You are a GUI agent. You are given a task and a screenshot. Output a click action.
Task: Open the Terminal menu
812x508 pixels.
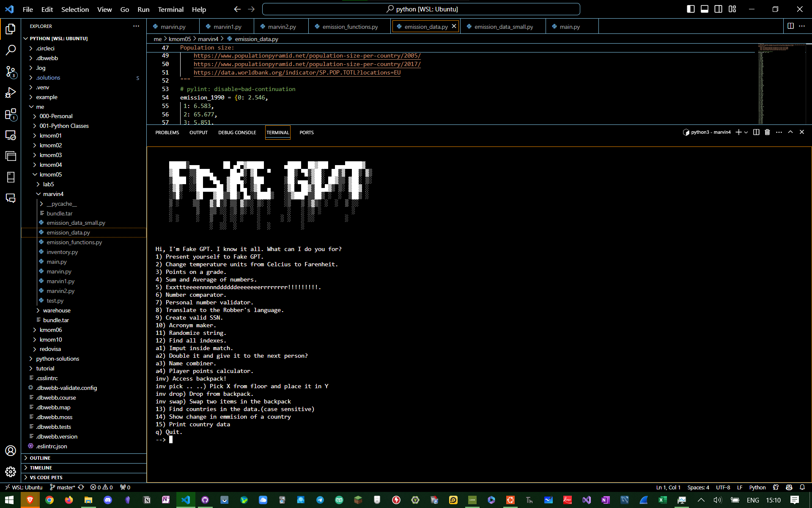pos(170,9)
